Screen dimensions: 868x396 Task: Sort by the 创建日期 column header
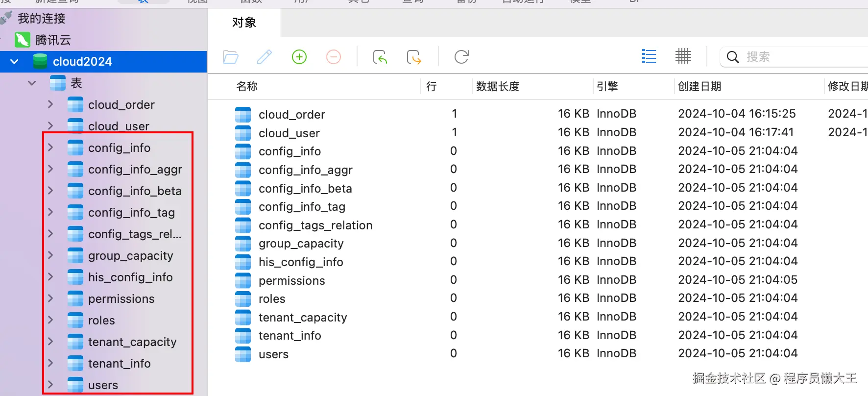(699, 87)
